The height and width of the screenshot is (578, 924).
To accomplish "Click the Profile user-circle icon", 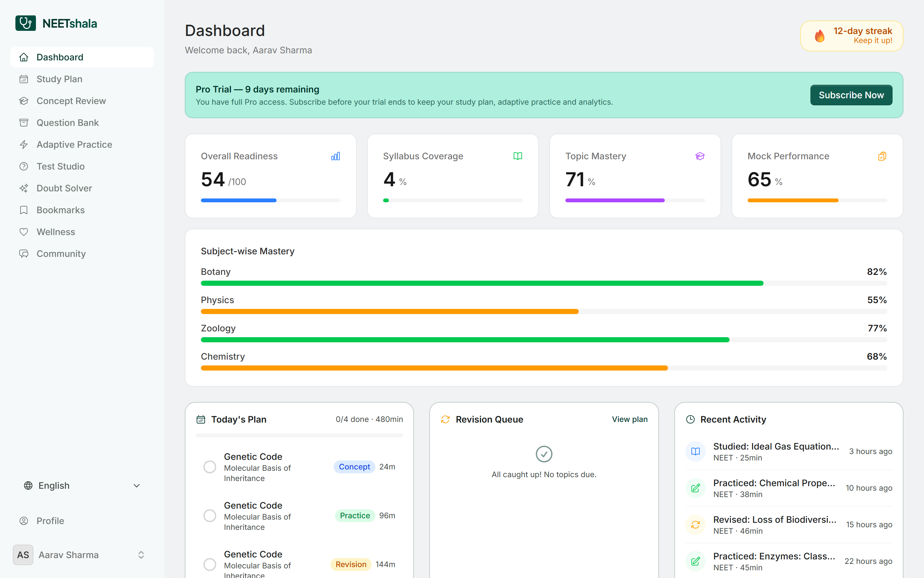I will tap(24, 521).
